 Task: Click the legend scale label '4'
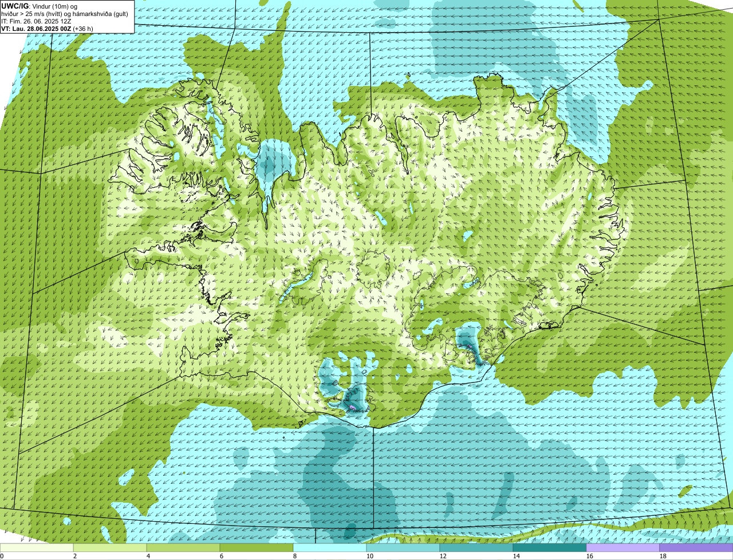point(148,556)
